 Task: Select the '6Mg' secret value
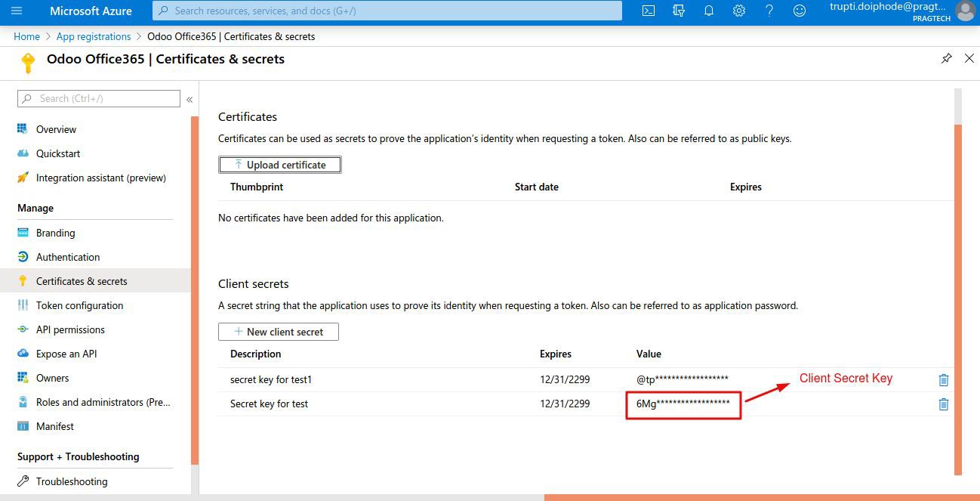(683, 404)
